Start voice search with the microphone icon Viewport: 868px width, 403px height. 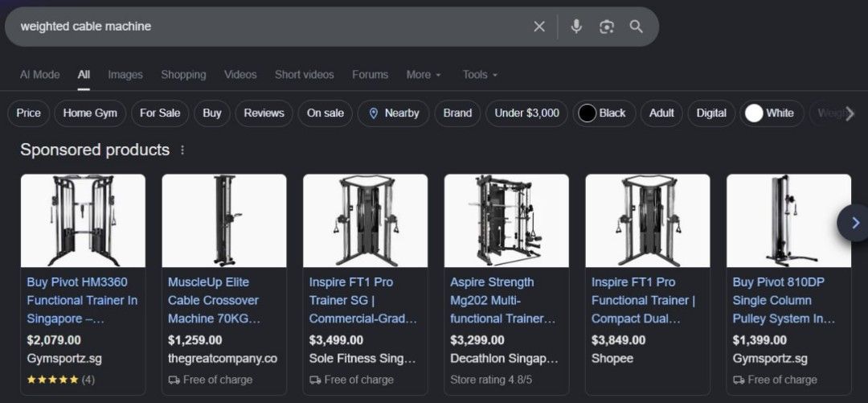click(x=576, y=27)
